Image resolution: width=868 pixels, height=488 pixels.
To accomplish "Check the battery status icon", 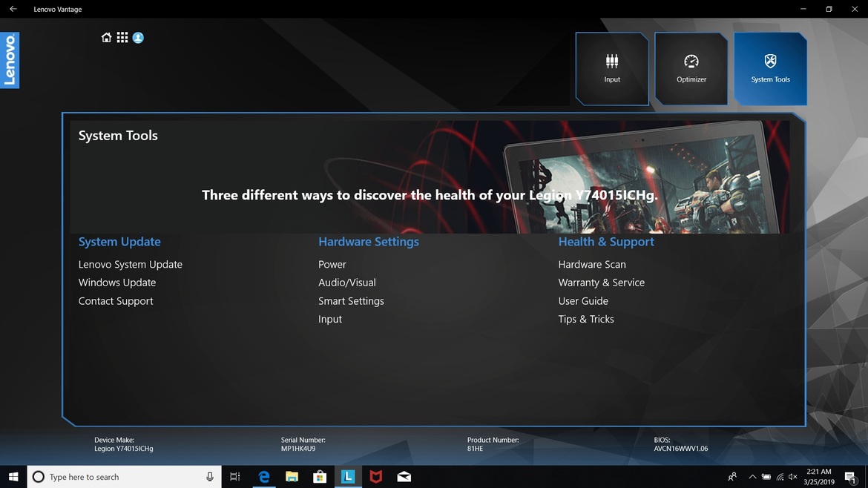I will (x=766, y=476).
